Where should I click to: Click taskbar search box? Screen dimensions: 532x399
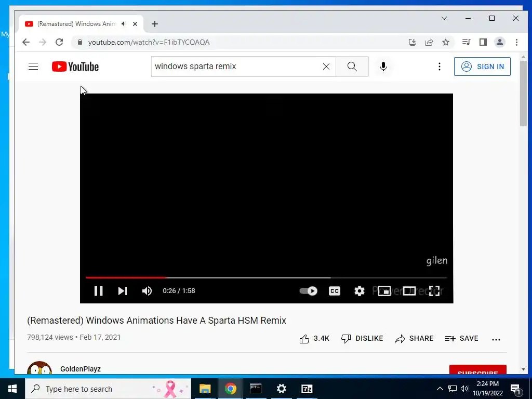108,389
